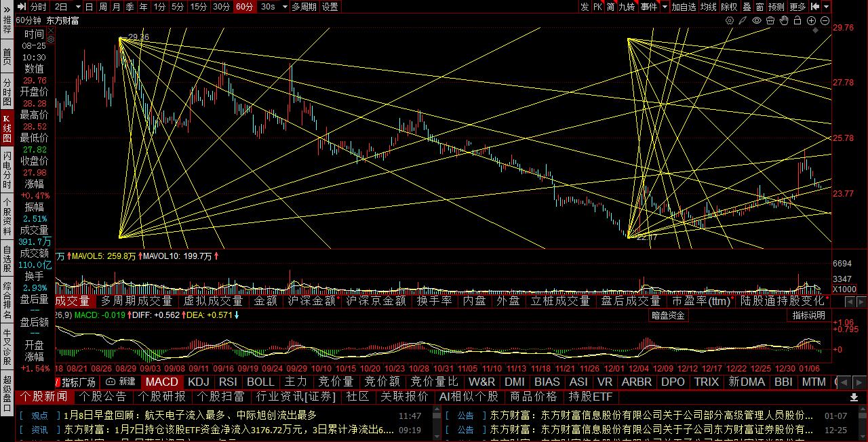The height and width of the screenshot is (442, 868).
Task: Open the info panel gear settings
Action: tap(50, 40)
